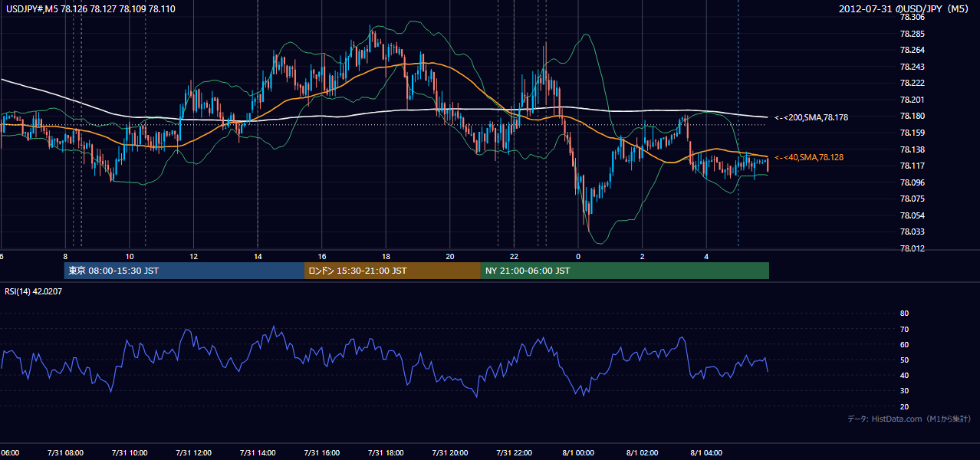The height and width of the screenshot is (460, 980).
Task: Click the RSI(14) 42.0207 indicator label
Action: 34,291
